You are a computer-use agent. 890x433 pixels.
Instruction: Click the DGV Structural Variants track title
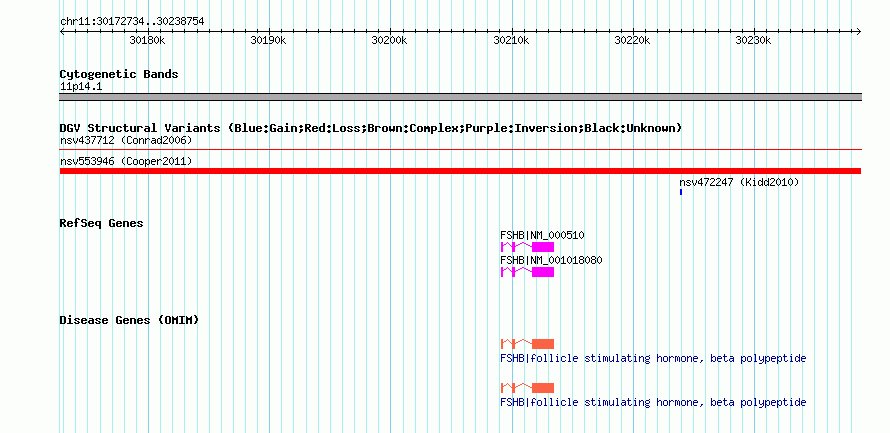(x=371, y=128)
